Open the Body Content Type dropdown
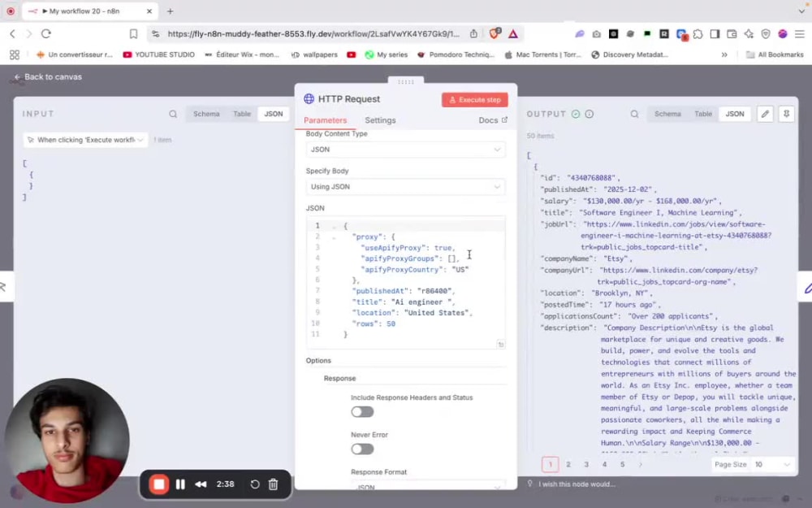The image size is (812, 508). pos(405,150)
